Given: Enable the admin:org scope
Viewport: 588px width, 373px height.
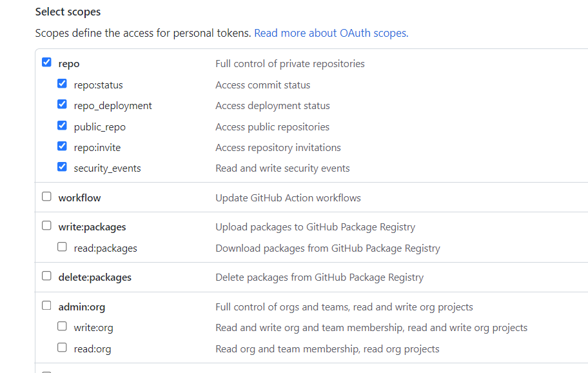Looking at the screenshot, I should coord(46,305).
